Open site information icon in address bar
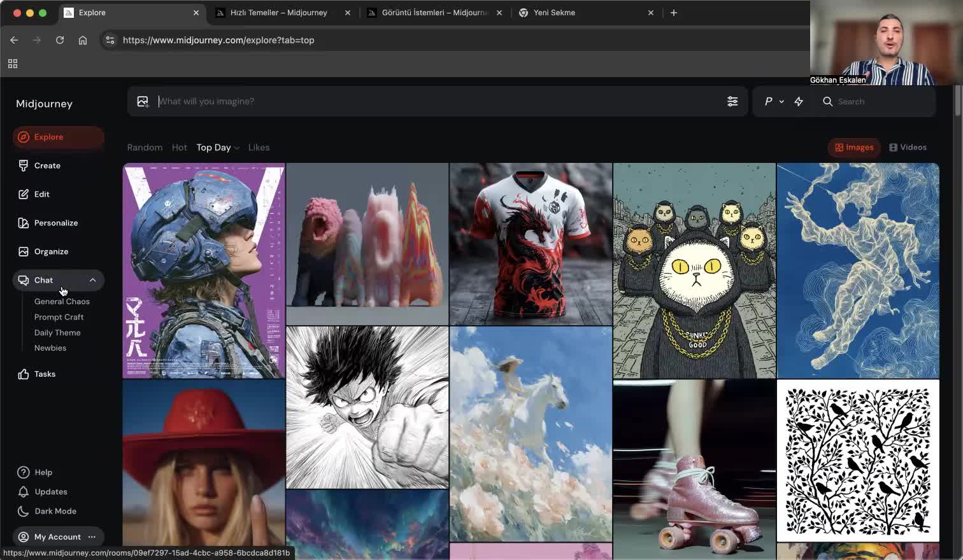This screenshot has width=963, height=560. click(110, 40)
